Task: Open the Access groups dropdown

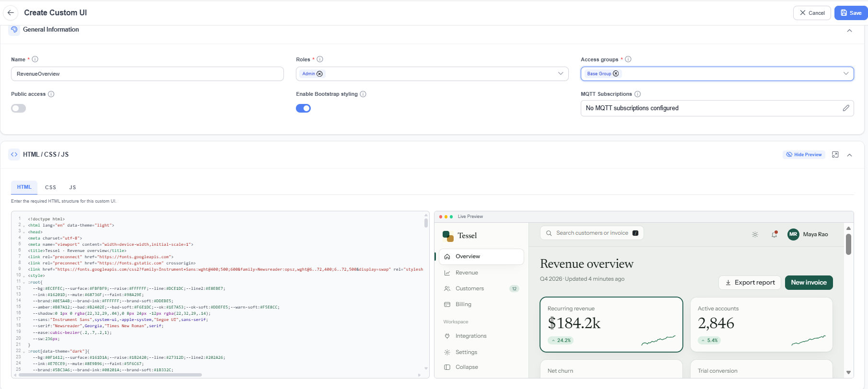Action: click(x=846, y=74)
